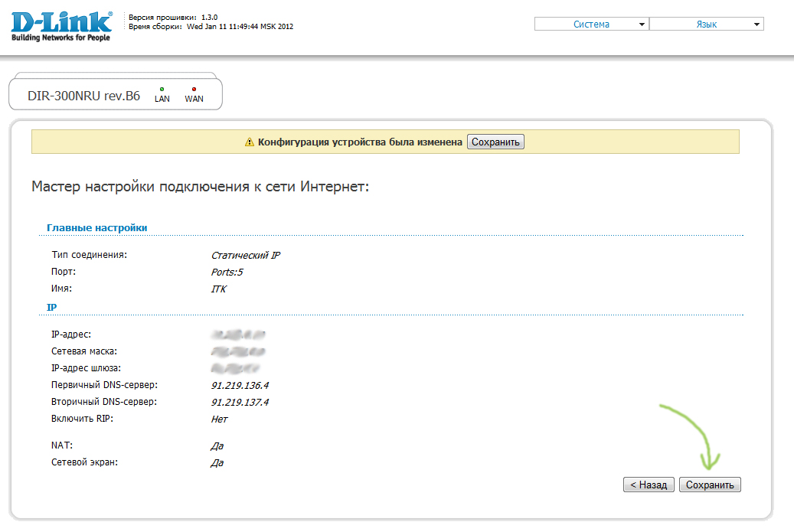Click the secondary DNS value 91.219.137.4
This screenshot has width=794, height=532.
point(240,403)
